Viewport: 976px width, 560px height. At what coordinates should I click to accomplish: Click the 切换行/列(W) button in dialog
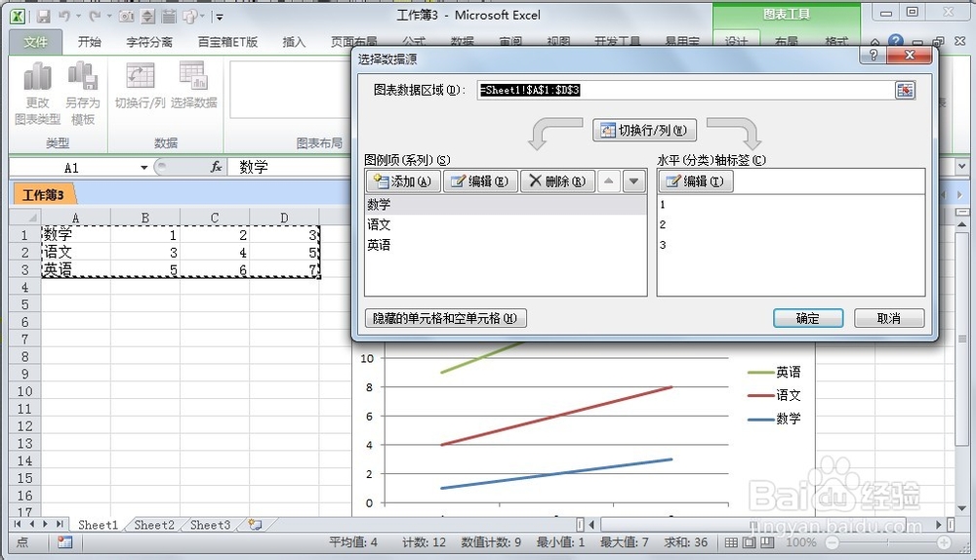tap(644, 130)
